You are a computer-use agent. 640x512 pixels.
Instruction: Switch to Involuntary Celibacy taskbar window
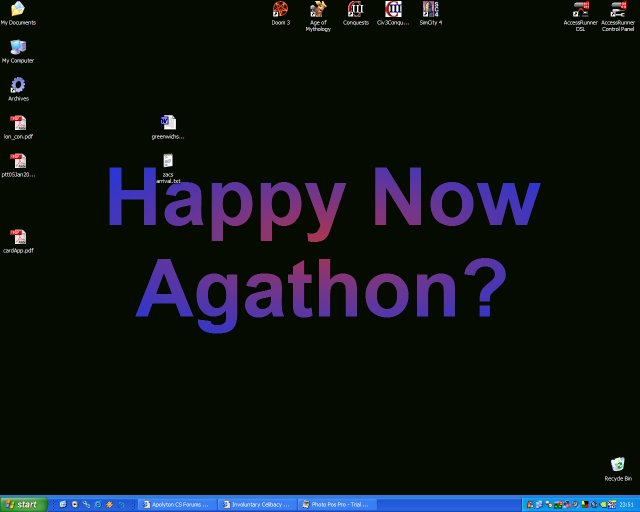coord(257,505)
